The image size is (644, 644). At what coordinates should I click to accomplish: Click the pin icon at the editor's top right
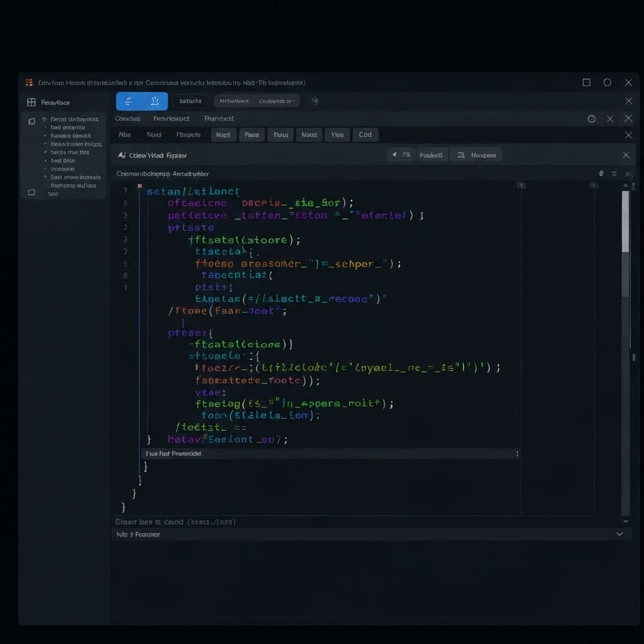pos(602,174)
